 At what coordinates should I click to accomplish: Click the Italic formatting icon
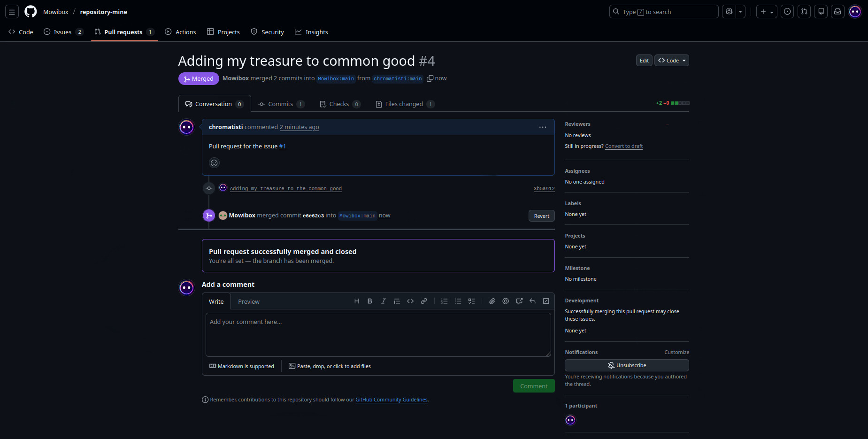pyautogui.click(x=384, y=301)
